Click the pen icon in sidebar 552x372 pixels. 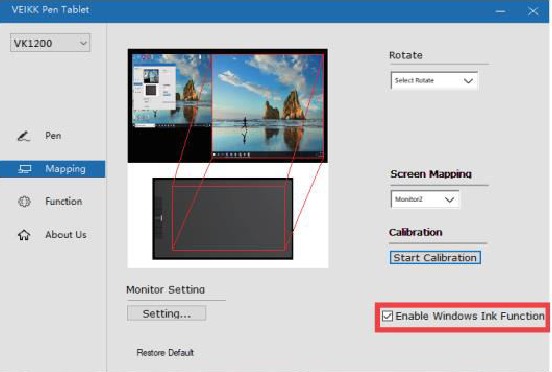click(24, 136)
